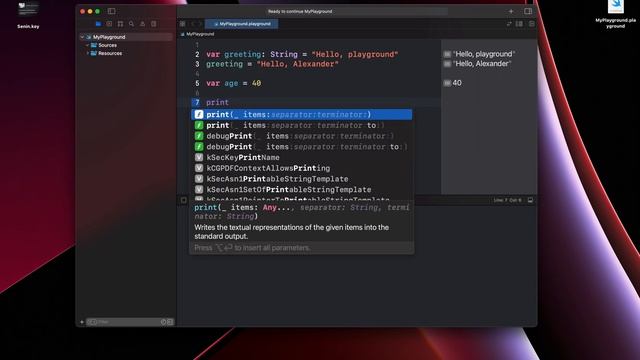Open Senin.key file on the desktop

pyautogui.click(x=28, y=16)
